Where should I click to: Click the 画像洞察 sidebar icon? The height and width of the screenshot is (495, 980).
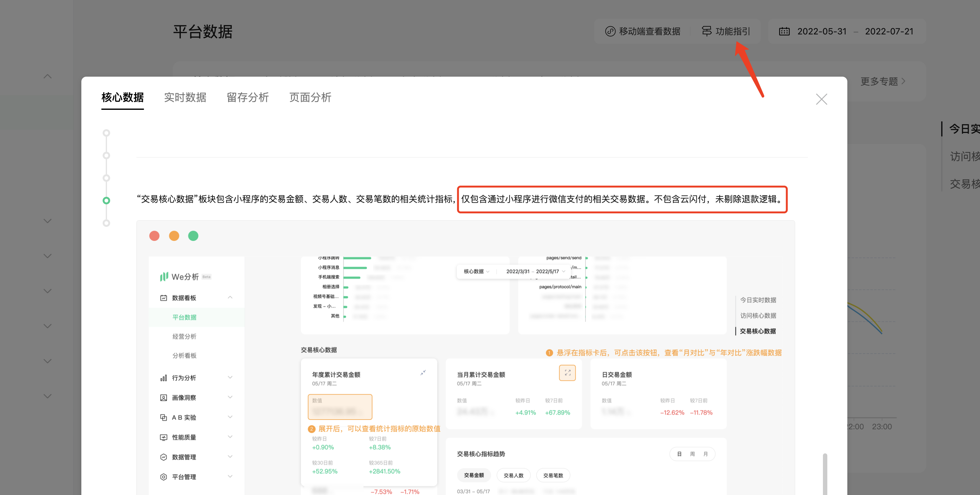(164, 398)
